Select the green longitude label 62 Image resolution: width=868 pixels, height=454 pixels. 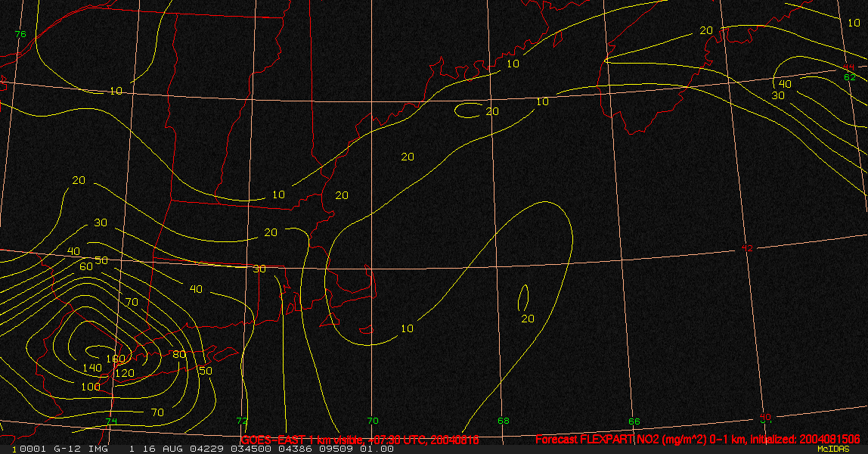point(850,77)
